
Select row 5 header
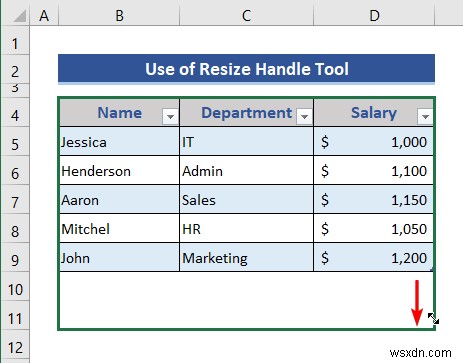pyautogui.click(x=15, y=141)
